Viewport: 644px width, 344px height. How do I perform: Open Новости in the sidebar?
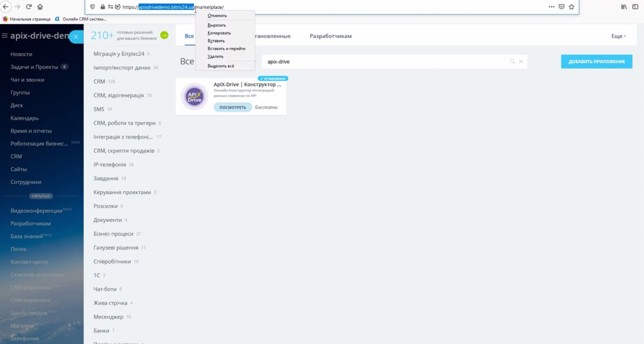pos(21,54)
